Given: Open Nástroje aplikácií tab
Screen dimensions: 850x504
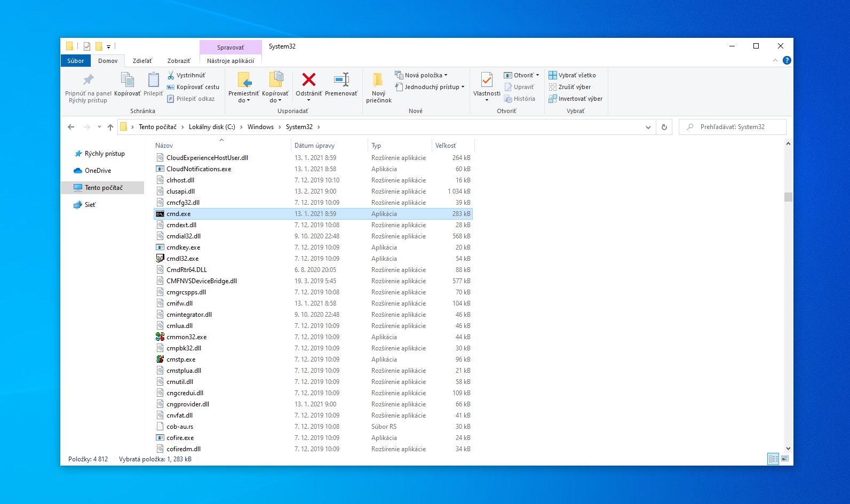Looking at the screenshot, I should point(231,61).
